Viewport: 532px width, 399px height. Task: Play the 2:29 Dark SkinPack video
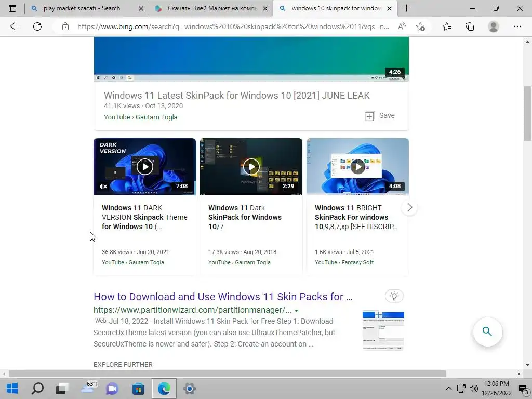(251, 167)
